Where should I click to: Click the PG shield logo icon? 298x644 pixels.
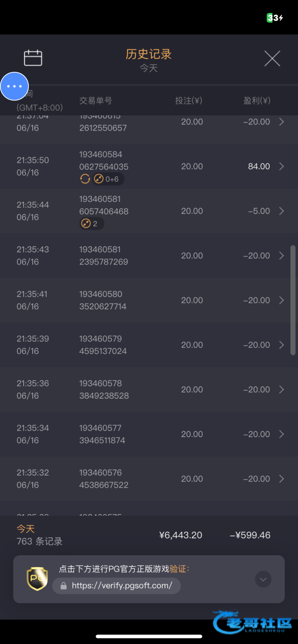click(37, 579)
